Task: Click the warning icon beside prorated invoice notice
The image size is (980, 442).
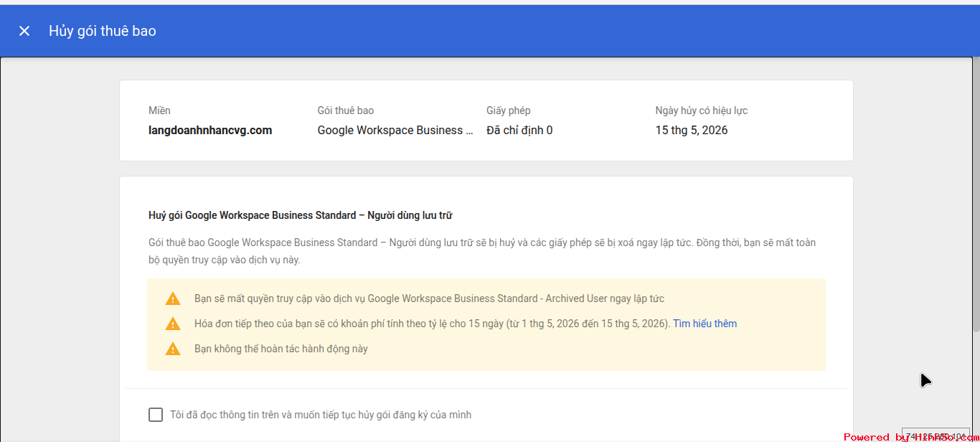Action: 173,324
